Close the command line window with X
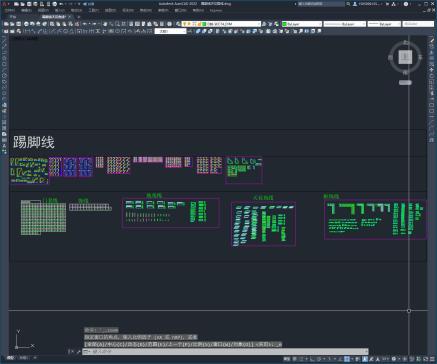Viewport: 437px width, 364px height. point(71,351)
